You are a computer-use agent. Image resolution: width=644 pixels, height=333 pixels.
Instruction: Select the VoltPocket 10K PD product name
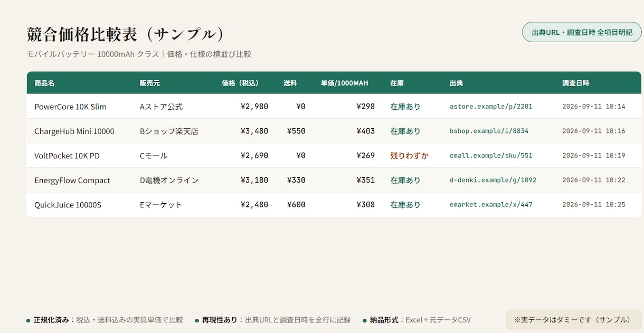pos(67,156)
